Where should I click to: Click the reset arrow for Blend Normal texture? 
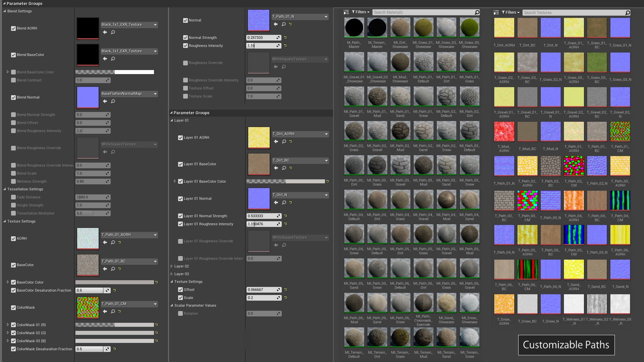click(104, 101)
